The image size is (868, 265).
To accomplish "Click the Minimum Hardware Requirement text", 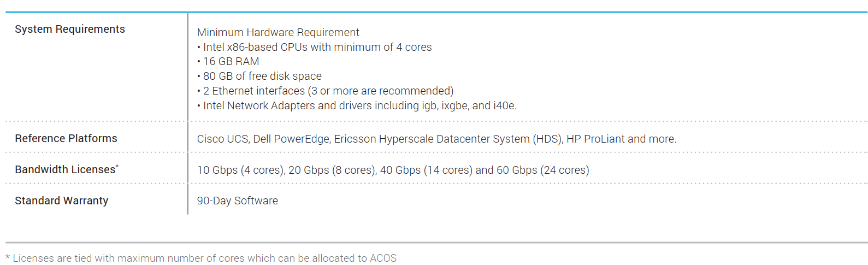I will 278,33.
